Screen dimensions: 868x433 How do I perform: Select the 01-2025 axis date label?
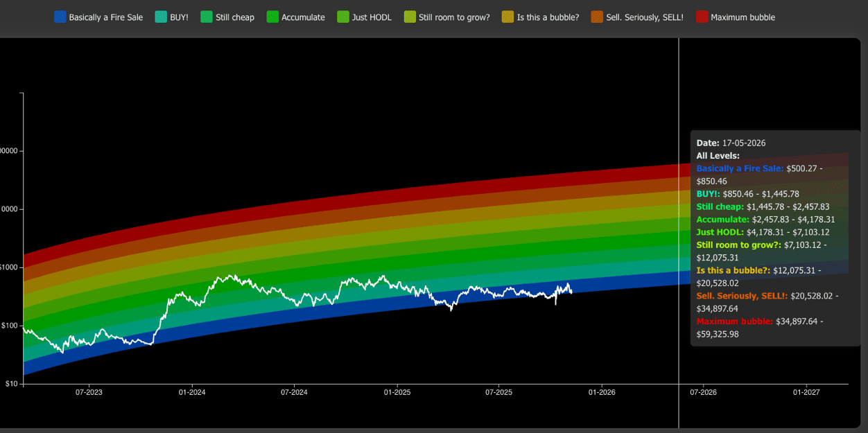[397, 393]
